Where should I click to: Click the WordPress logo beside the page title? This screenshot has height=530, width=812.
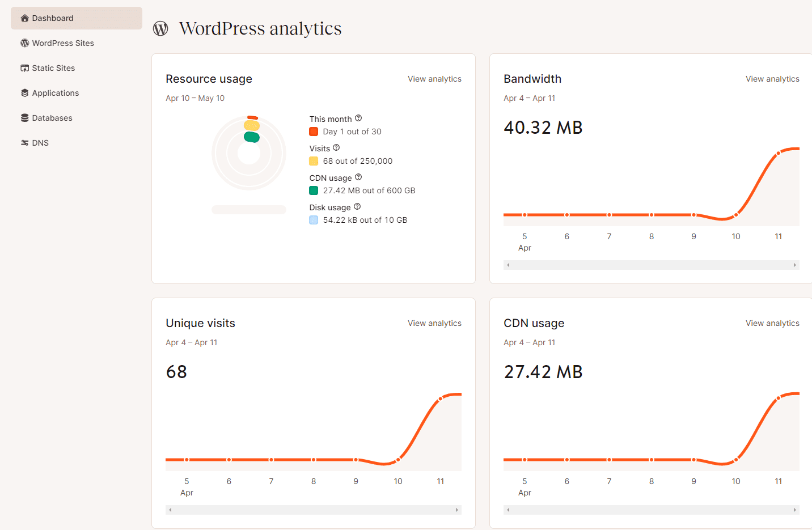(160, 28)
